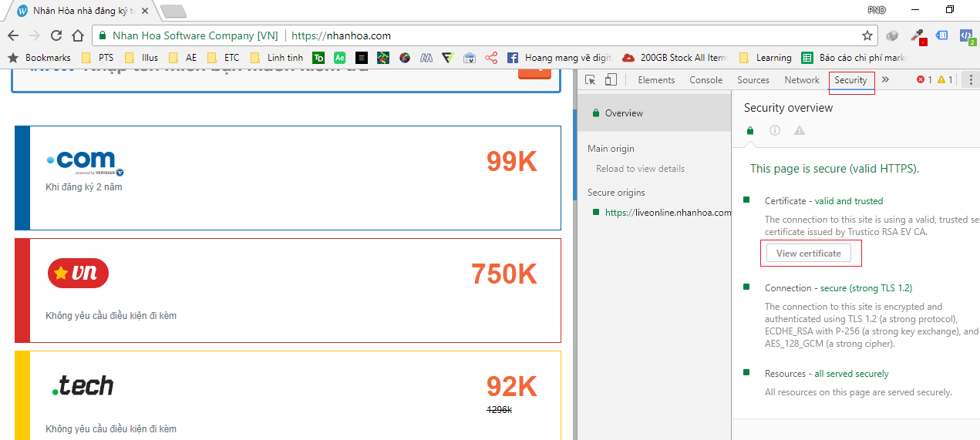The height and width of the screenshot is (440, 980).
Task: Close the Nhân Hòa browser tab
Action: point(144,11)
